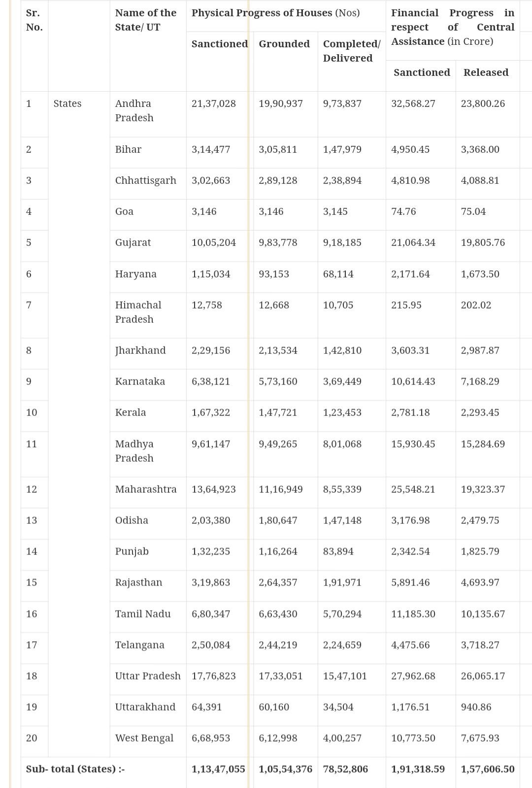Select Bihar in the state list

pyautogui.click(x=128, y=149)
